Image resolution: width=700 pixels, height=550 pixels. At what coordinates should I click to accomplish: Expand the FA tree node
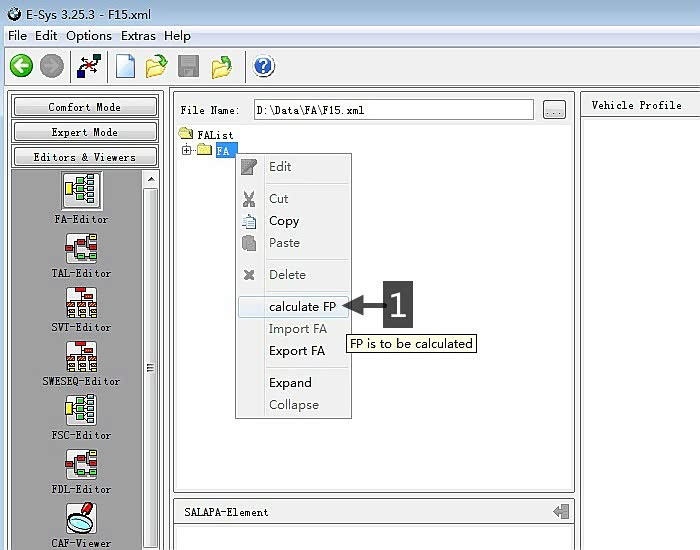187,150
